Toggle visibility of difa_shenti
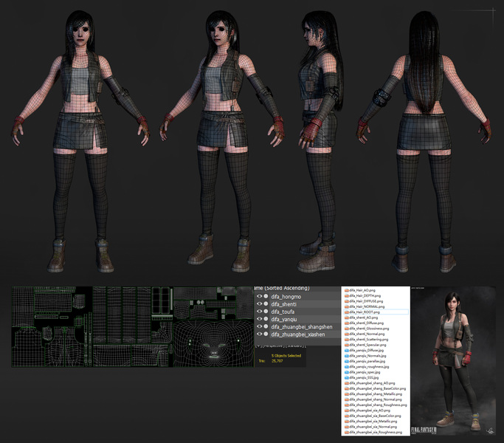 259,303
